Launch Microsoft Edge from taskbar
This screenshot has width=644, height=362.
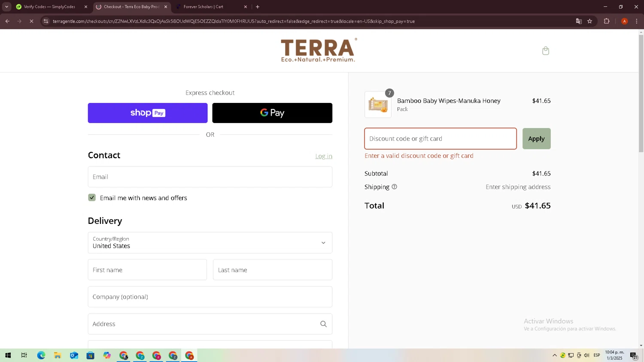tap(41, 356)
